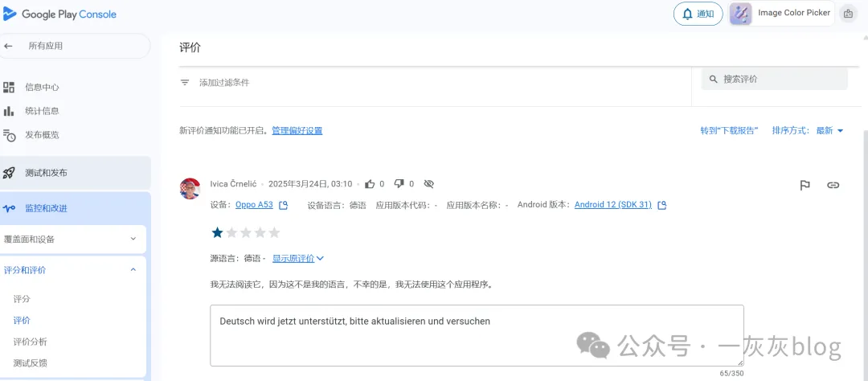Viewport: 868px width, 381px height.
Task: Toggle the crossed-eye visibility icon on review
Action: coord(428,184)
